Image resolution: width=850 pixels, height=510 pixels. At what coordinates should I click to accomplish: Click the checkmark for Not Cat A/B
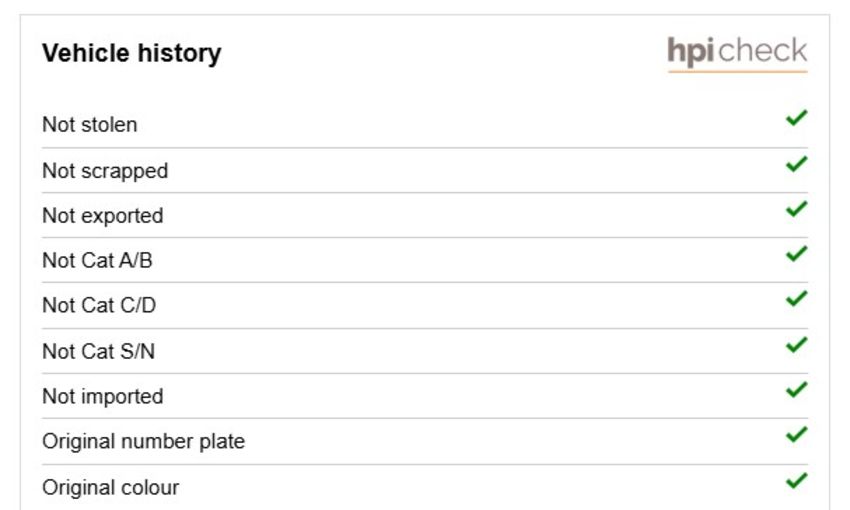pyautogui.click(x=797, y=254)
